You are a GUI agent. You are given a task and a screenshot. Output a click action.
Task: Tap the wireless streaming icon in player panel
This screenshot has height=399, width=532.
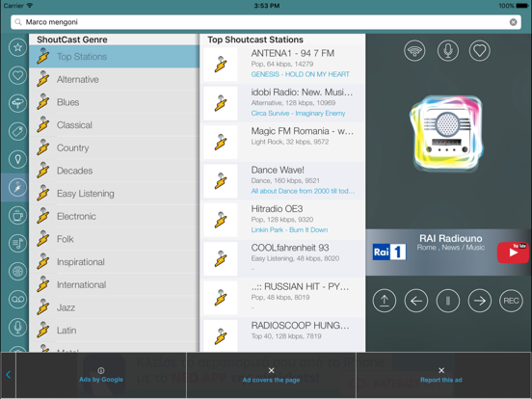tap(414, 51)
